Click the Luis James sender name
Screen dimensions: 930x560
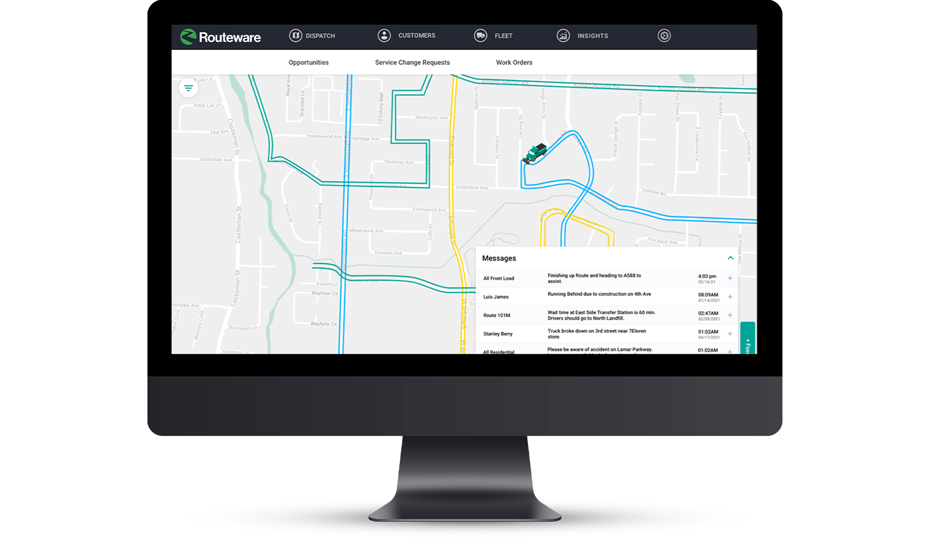496,297
